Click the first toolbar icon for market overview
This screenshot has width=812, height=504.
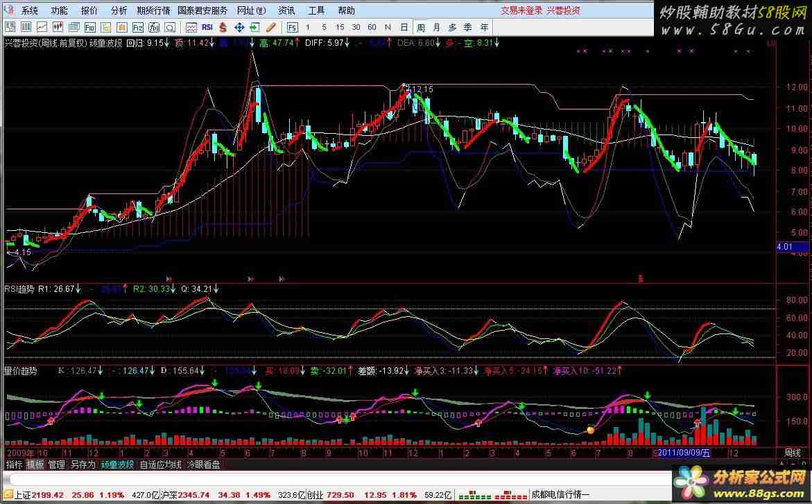pyautogui.click(x=10, y=27)
